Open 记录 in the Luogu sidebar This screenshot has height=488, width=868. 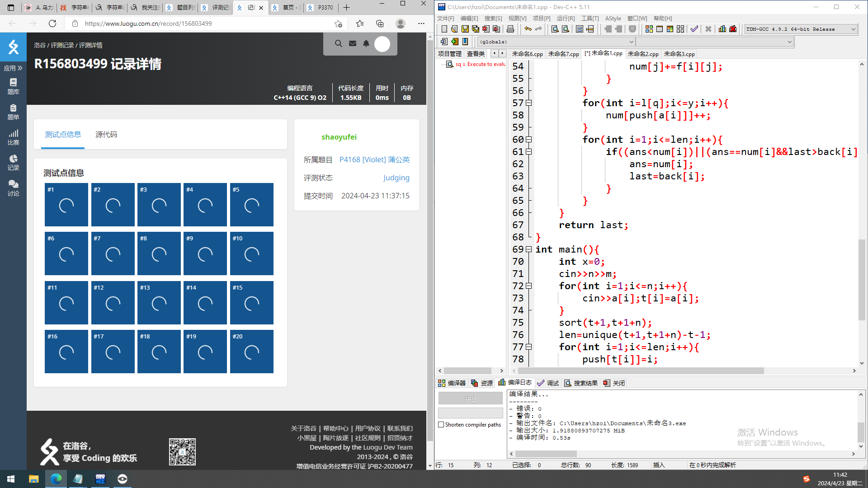[13, 162]
